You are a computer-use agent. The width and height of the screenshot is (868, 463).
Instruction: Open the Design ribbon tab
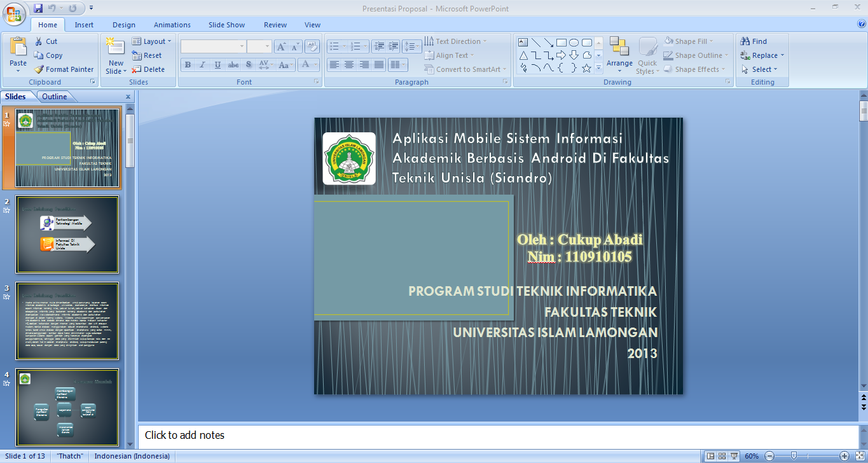[124, 25]
